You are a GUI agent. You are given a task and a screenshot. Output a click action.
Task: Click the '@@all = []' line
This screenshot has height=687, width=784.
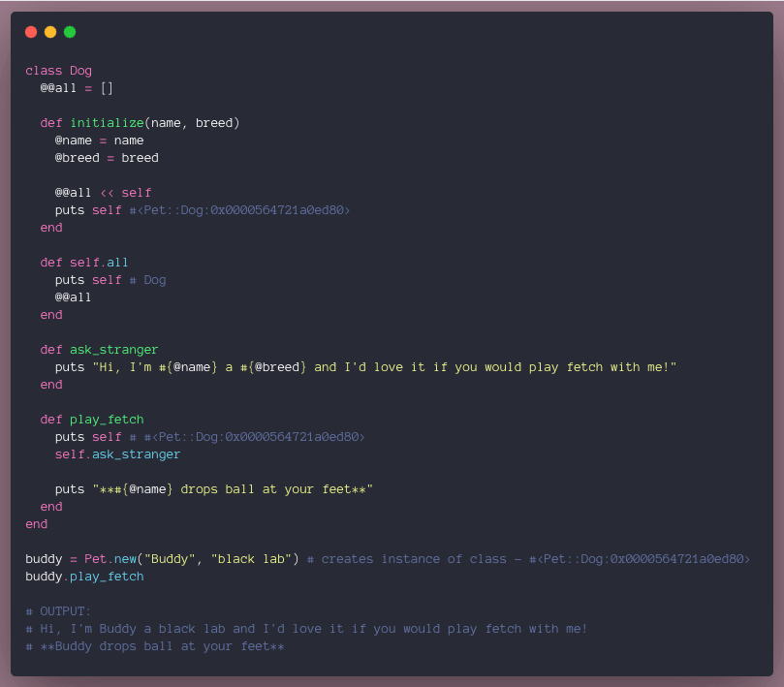point(77,88)
